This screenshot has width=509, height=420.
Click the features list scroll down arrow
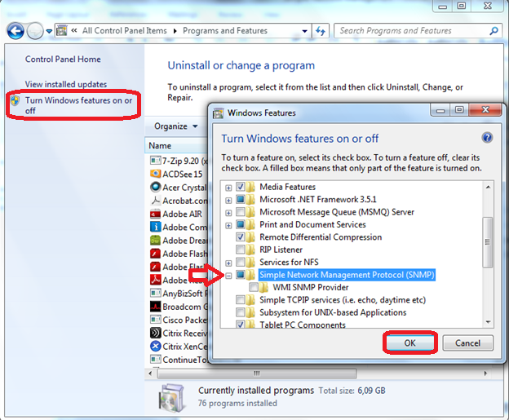coord(488,321)
